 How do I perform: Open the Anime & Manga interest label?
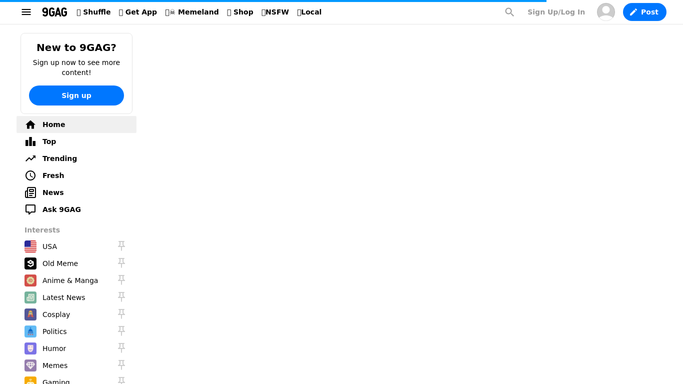click(70, 280)
